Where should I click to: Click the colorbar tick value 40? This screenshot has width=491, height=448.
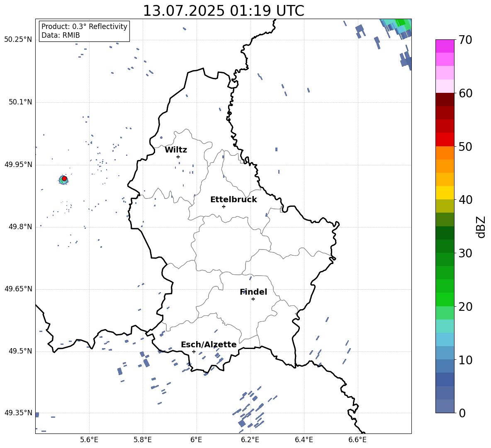465,200
